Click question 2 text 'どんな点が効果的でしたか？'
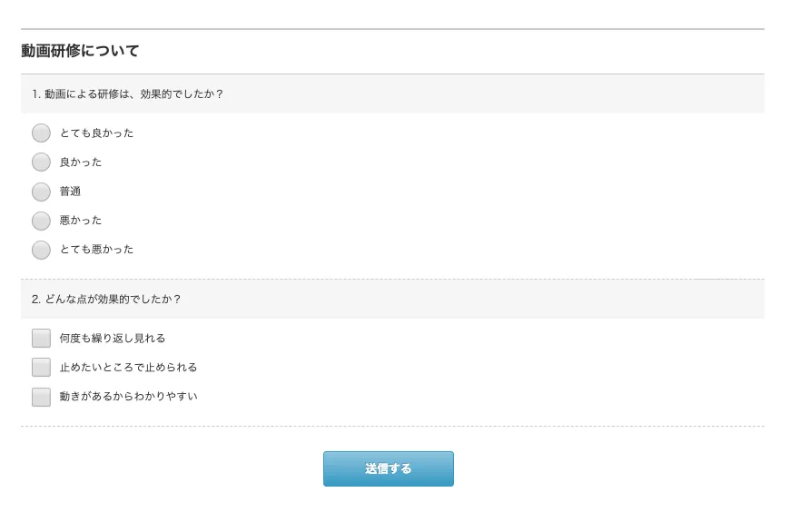 106,299
